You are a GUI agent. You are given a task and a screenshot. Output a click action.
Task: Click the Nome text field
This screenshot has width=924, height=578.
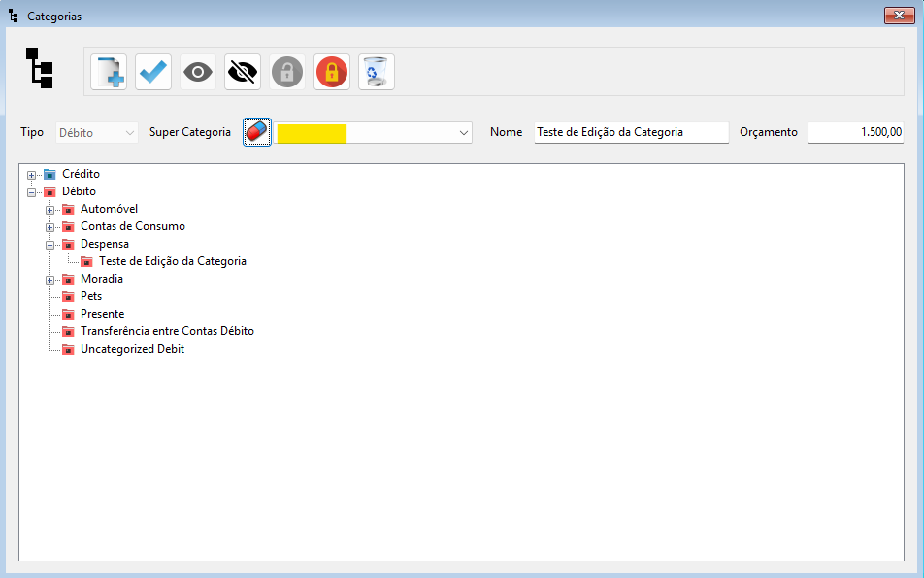coord(631,132)
